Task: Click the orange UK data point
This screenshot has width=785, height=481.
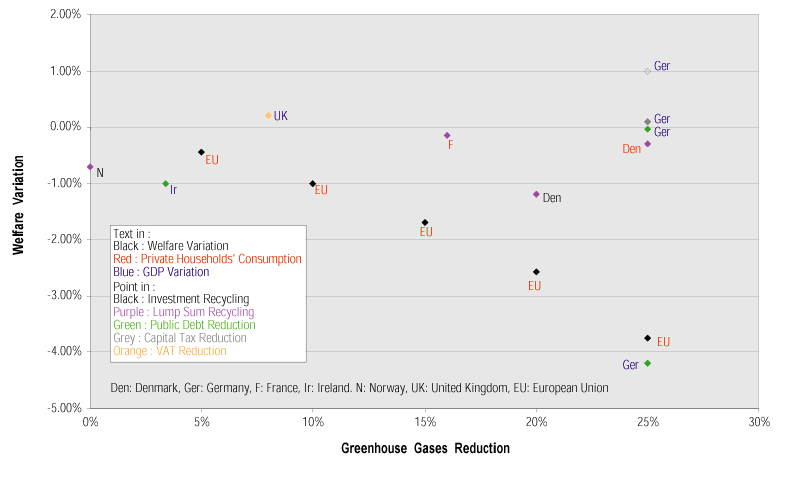Action: pos(268,115)
